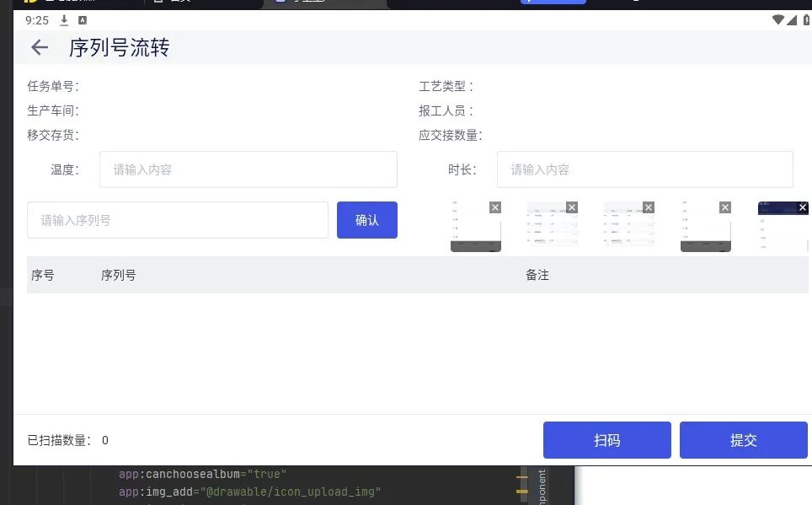The image size is (812, 505).
Task: Remove the last dark thumbnail via its X
Action: pyautogui.click(x=802, y=207)
